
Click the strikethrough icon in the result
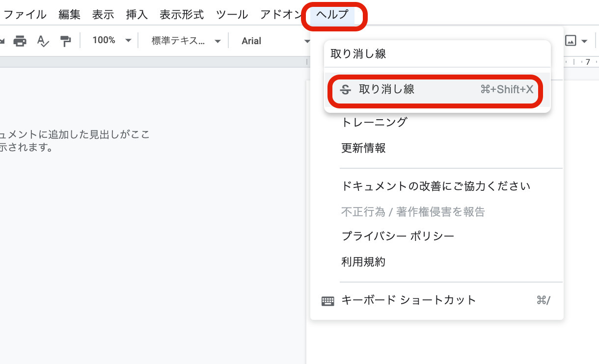coord(346,90)
